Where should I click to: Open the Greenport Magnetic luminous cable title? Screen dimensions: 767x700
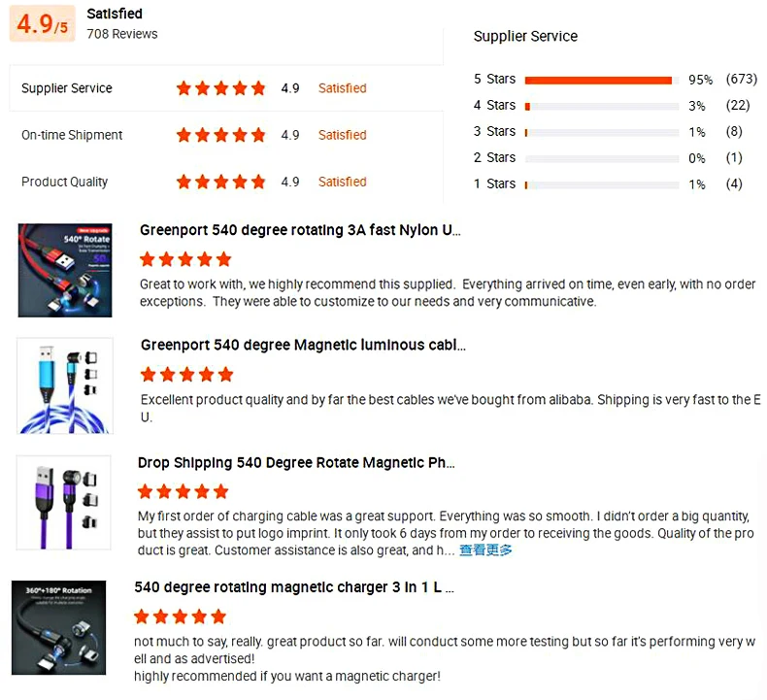tap(303, 345)
